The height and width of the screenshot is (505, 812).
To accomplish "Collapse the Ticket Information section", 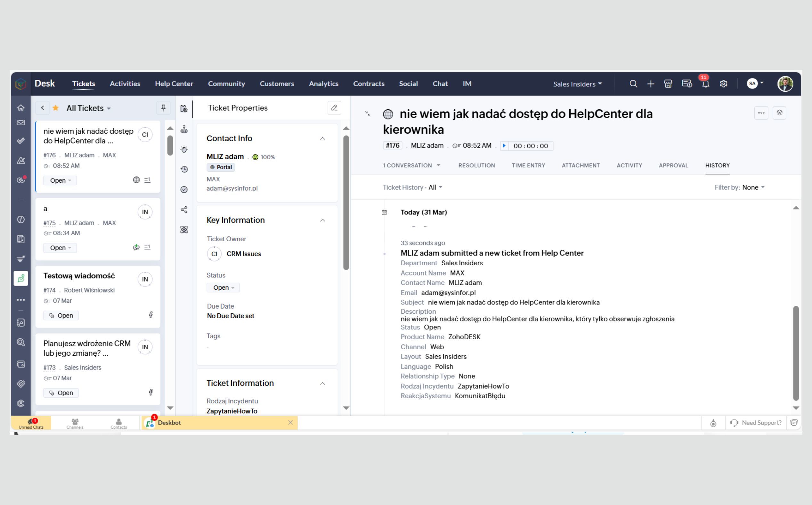I will [x=322, y=384].
